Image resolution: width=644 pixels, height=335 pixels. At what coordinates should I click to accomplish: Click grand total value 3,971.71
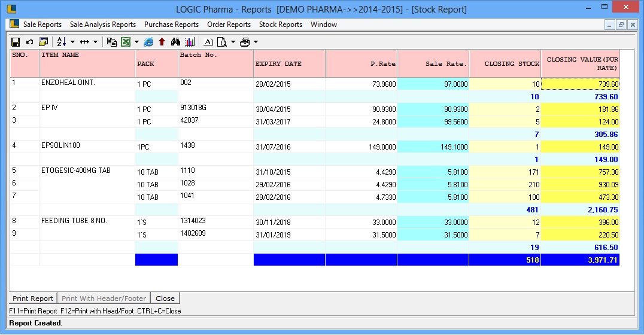pyautogui.click(x=603, y=260)
